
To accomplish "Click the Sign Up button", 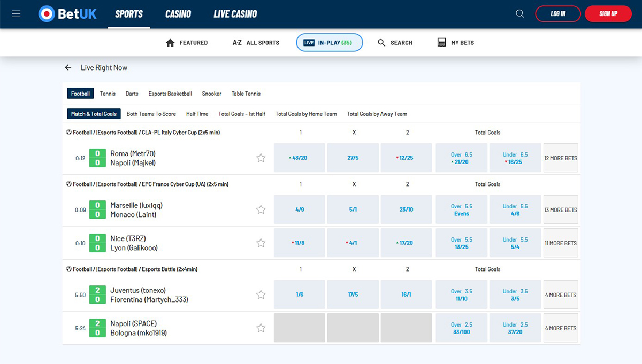I will [x=608, y=14].
